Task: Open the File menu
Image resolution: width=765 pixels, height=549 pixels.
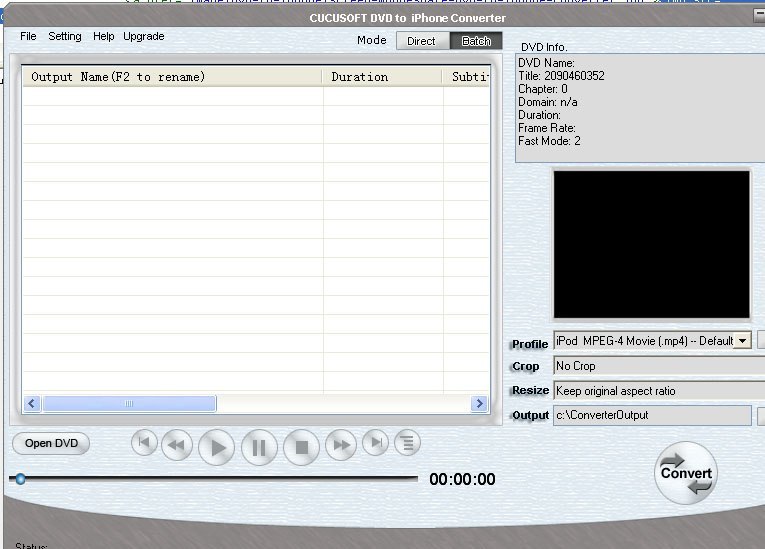Action: pyautogui.click(x=28, y=36)
